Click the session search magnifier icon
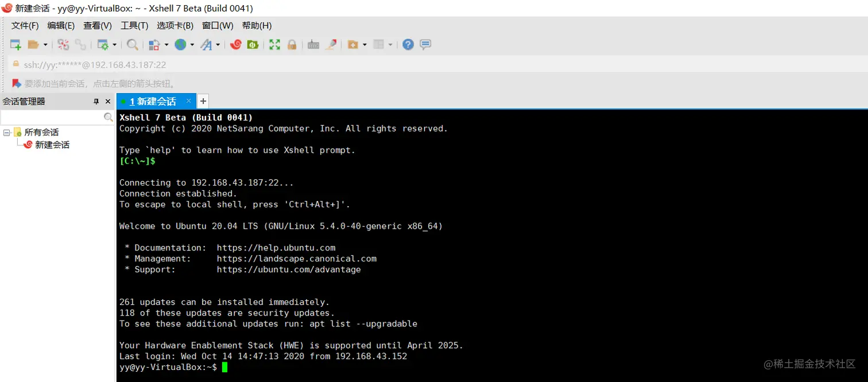868x382 pixels. click(108, 117)
